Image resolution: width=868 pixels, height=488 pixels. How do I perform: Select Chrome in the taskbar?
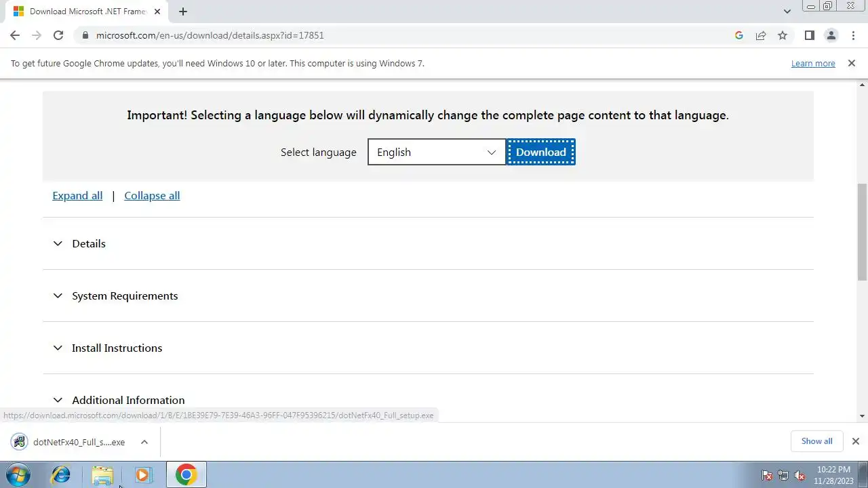click(186, 474)
